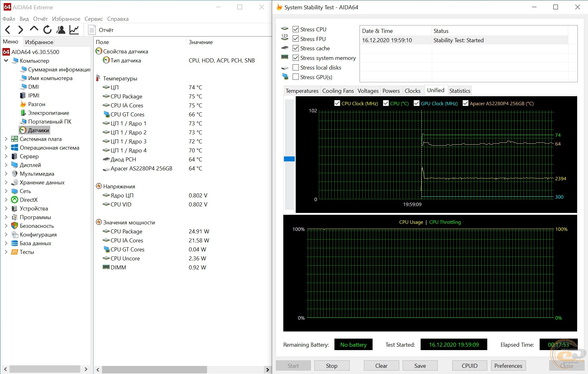Enable Stress local disks option

296,67
